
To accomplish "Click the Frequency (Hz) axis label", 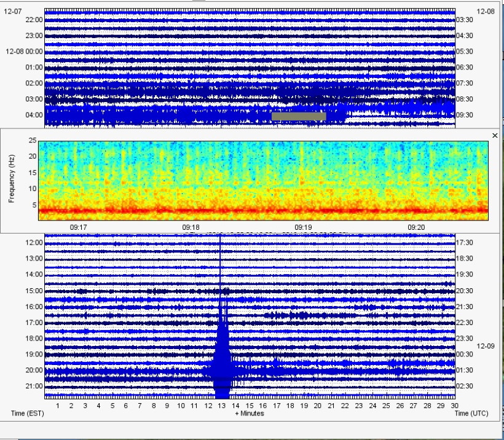I will [x=11, y=179].
